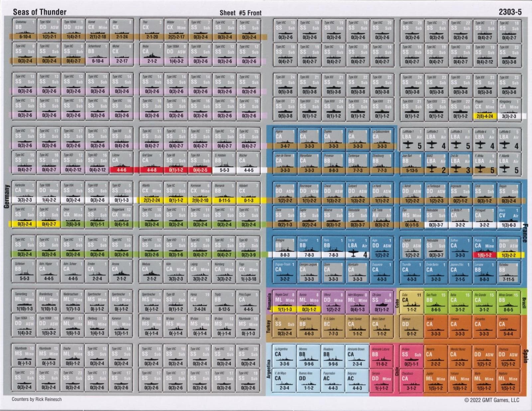532x411 pixels.
Task: Select the F. Afrika LBA counter
Action: click(485, 164)
